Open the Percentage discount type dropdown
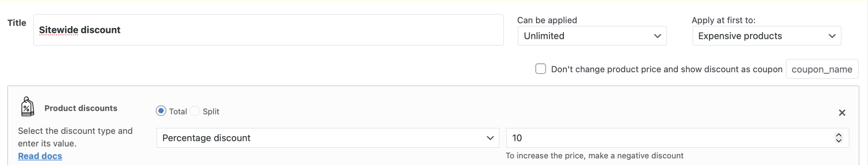868x165 pixels. click(x=328, y=138)
